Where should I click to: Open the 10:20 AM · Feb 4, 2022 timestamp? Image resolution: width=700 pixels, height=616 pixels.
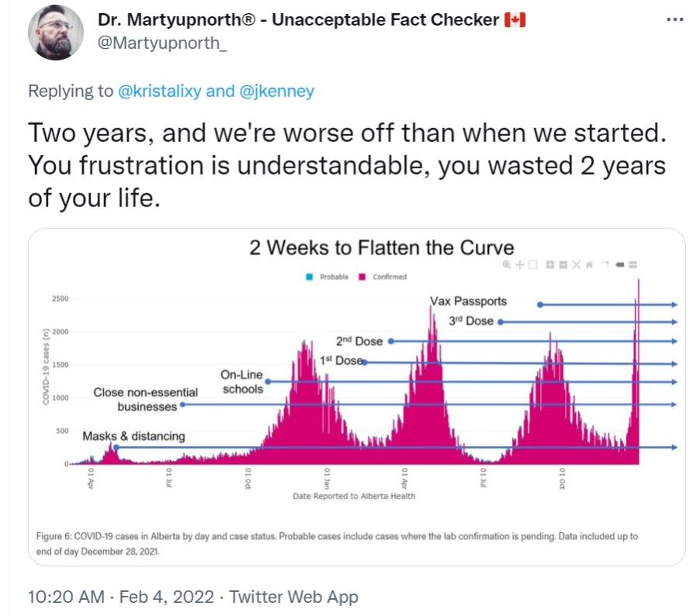point(123,597)
